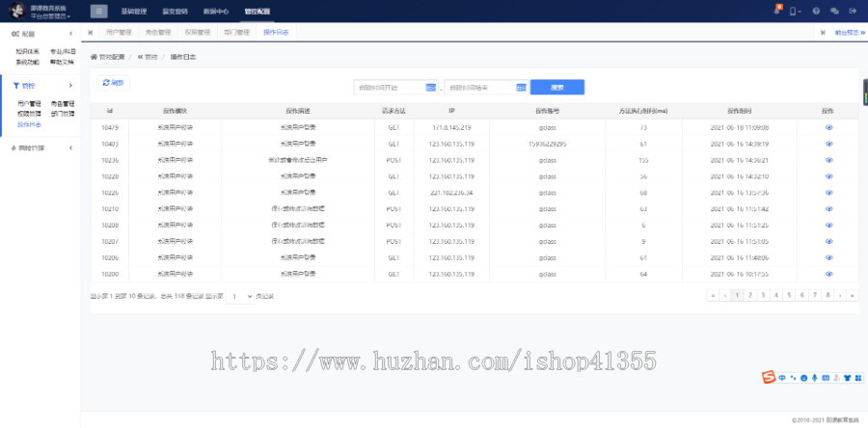View details eye icon for row 10207
This screenshot has width=868, height=428.
pos(828,242)
